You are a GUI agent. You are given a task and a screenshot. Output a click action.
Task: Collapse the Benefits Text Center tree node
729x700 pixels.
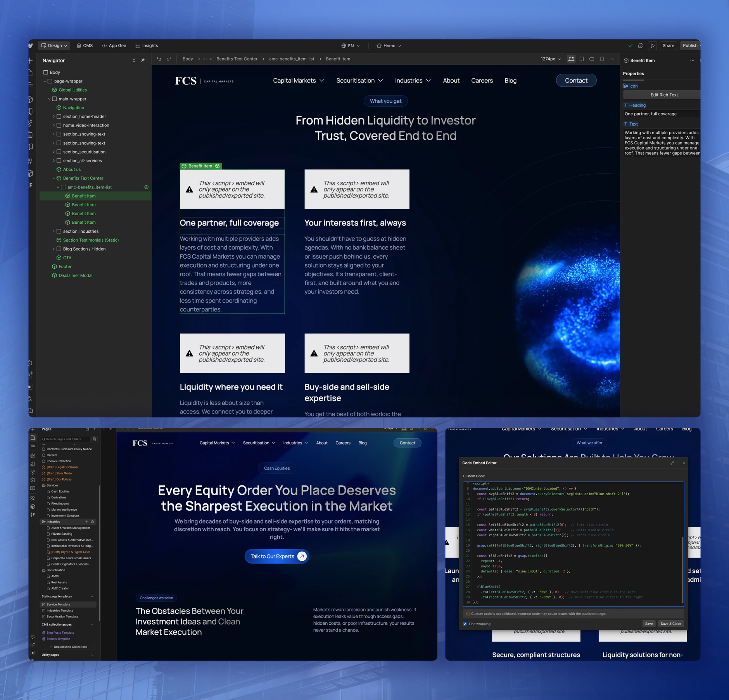tap(54, 178)
